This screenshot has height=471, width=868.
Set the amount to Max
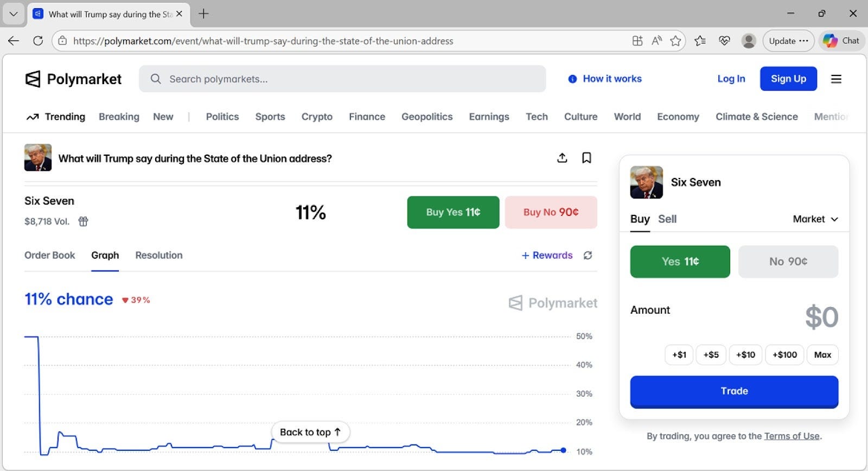tap(822, 355)
